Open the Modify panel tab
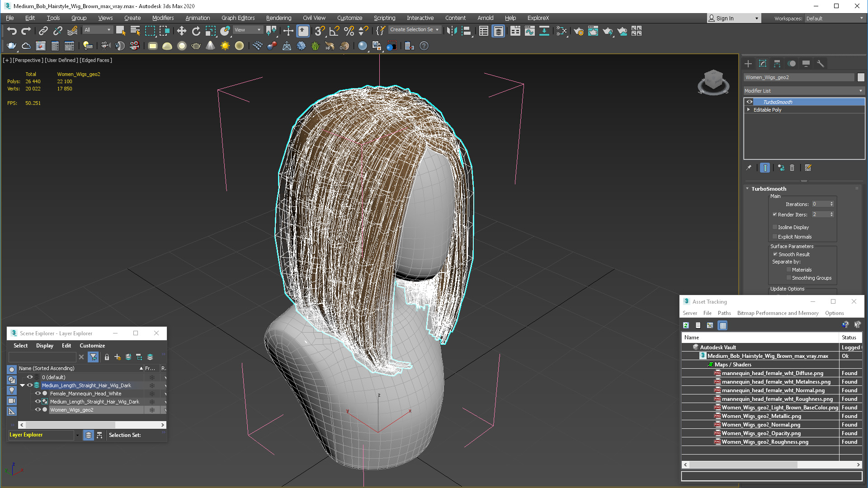Screen dimensions: 868x488 point(763,64)
